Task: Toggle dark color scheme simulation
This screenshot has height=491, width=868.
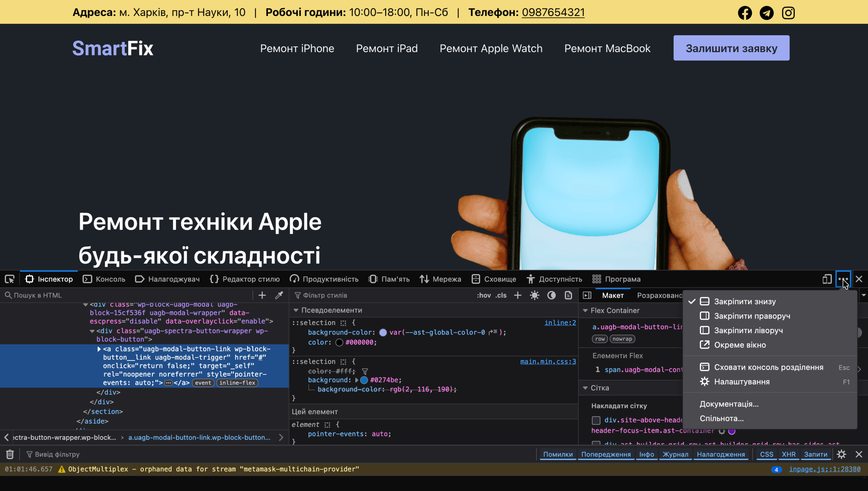Action: pyautogui.click(x=551, y=295)
